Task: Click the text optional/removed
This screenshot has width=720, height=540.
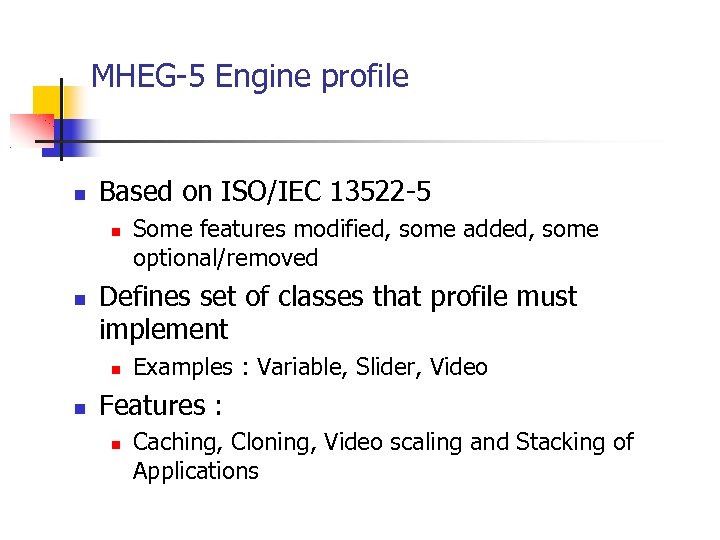Action: click(225, 258)
